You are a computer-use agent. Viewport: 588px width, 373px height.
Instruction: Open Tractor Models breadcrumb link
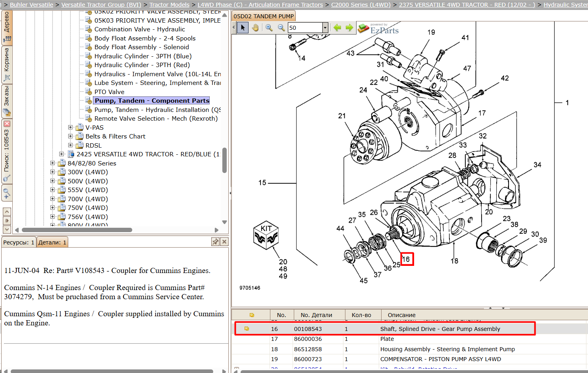(x=170, y=5)
